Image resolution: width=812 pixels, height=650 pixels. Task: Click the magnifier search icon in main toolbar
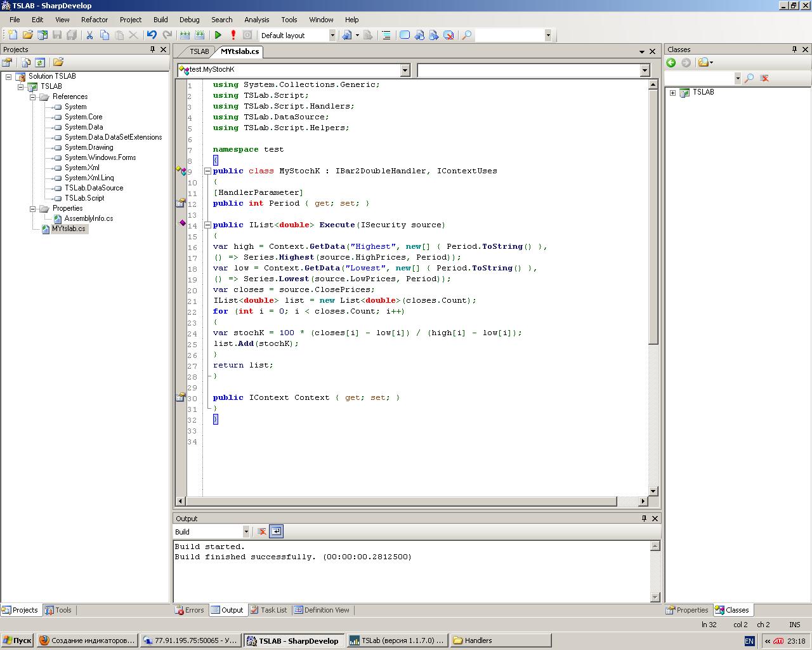point(466,36)
